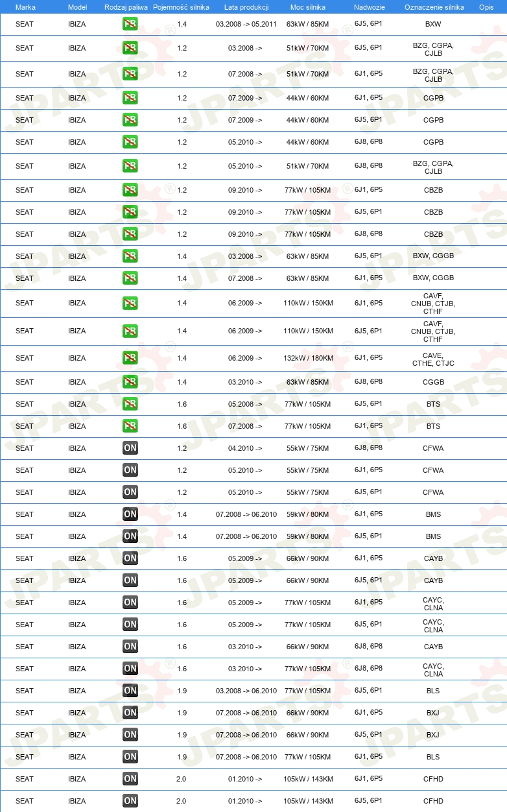Select PB icon in BTS 07.2008 row
Image resolution: width=507 pixels, height=812 pixels.
[x=130, y=426]
